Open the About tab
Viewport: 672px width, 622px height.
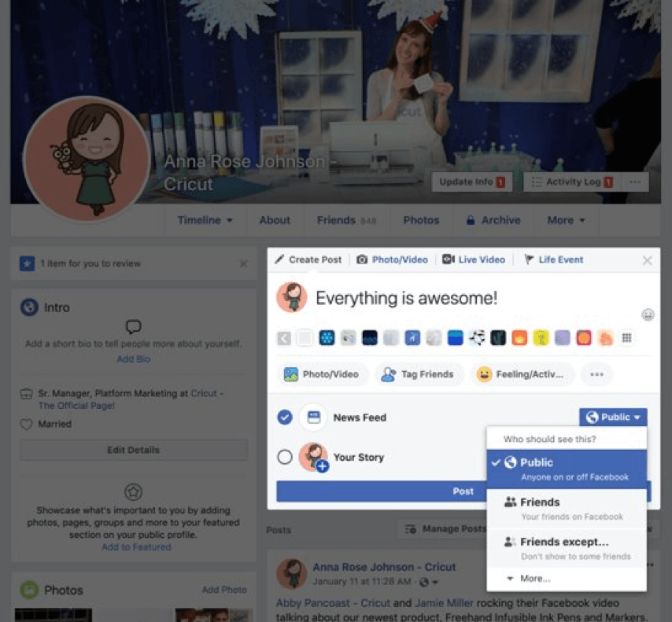click(275, 220)
